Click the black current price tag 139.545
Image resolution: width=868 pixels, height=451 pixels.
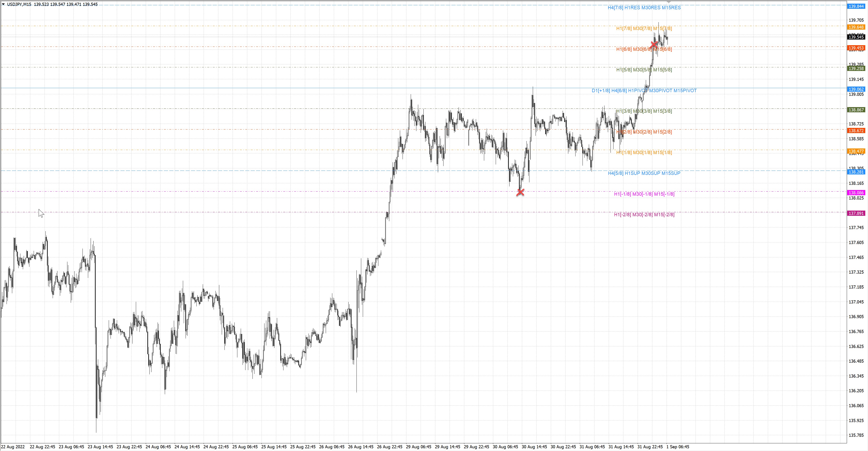click(856, 37)
